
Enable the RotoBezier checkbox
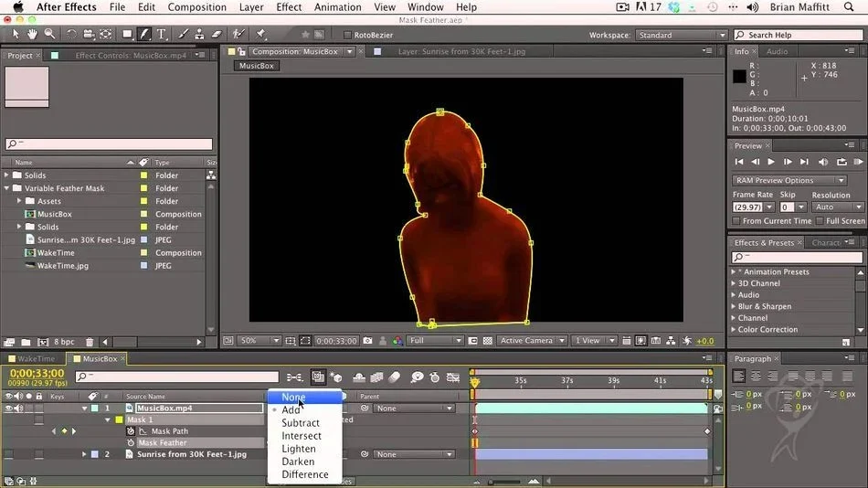(x=347, y=35)
